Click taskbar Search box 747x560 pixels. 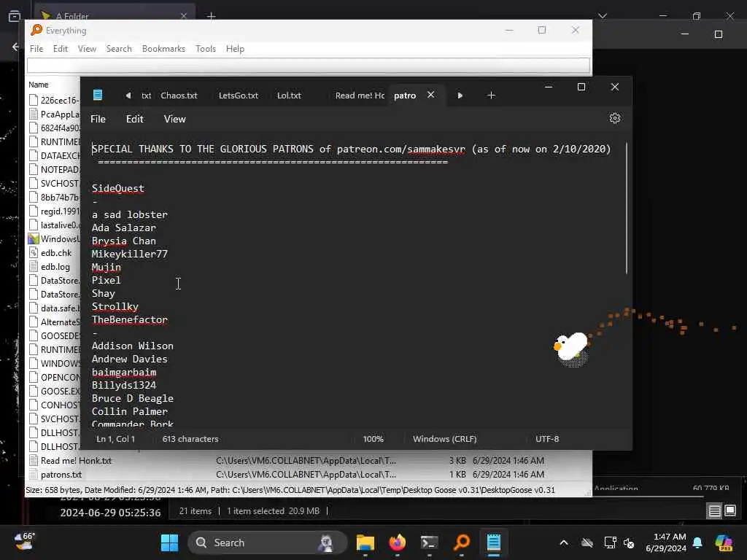[x=267, y=542]
